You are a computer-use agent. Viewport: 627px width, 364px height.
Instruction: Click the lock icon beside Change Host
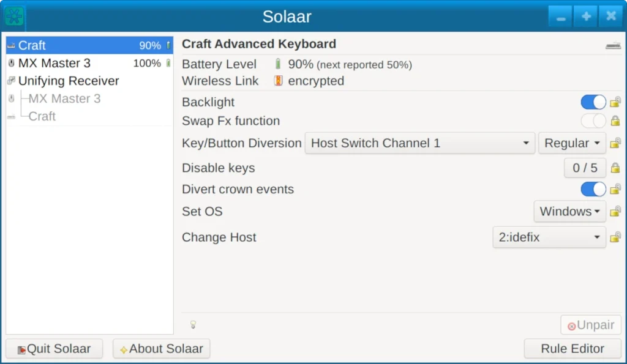(x=615, y=237)
